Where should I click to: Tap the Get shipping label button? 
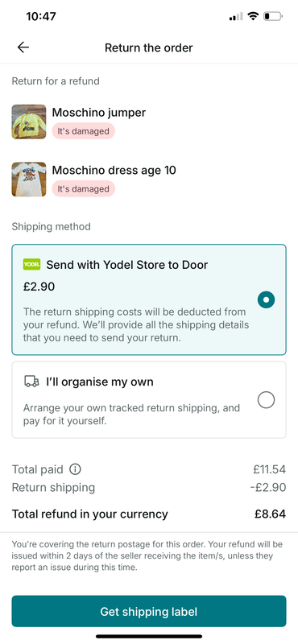point(149,612)
